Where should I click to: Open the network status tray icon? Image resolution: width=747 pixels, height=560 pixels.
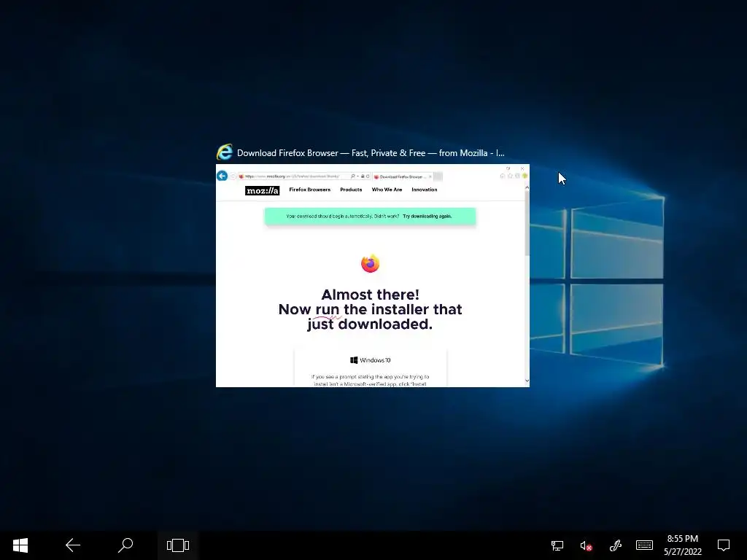click(x=557, y=545)
